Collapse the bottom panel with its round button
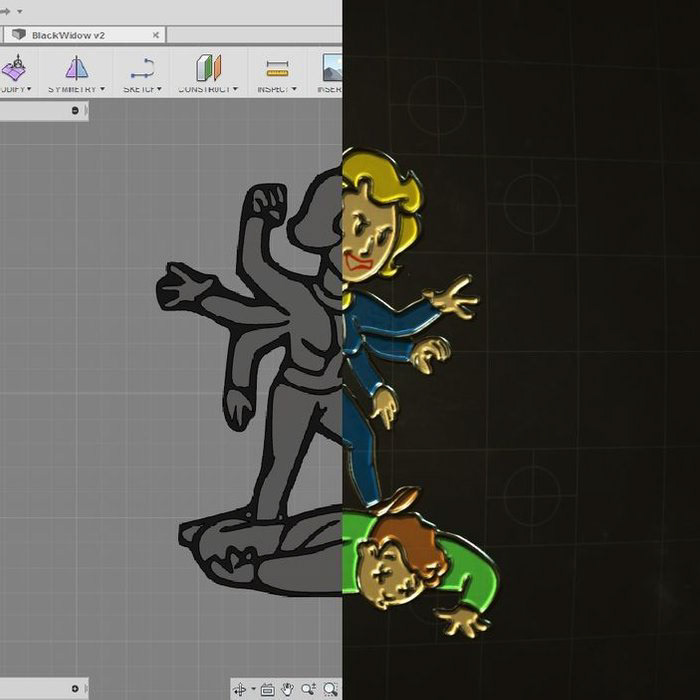The width and height of the screenshot is (700, 700). click(x=75, y=688)
